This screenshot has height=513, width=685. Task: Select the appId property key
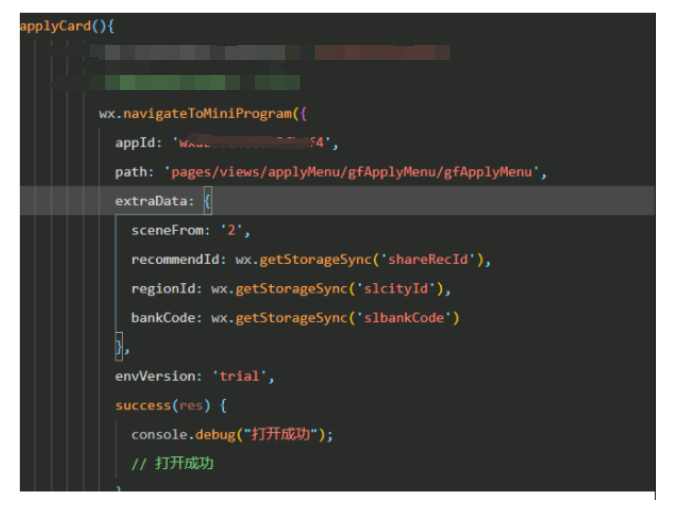tap(135, 143)
